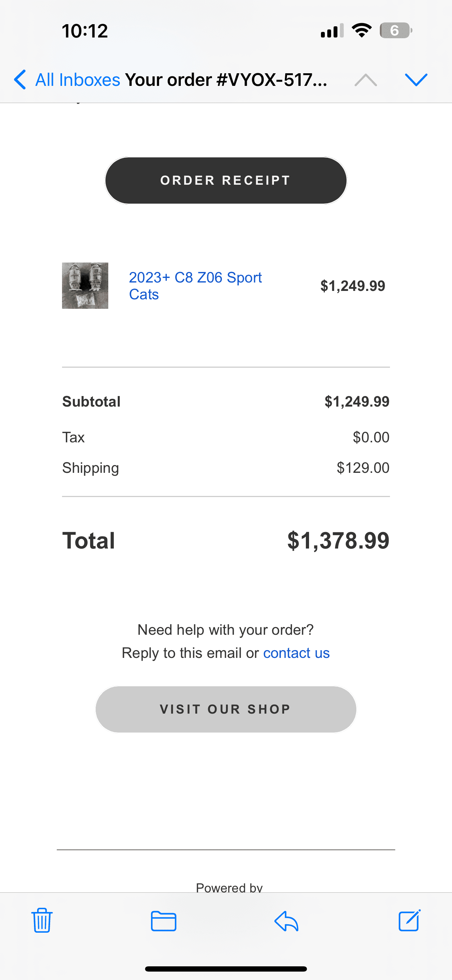Viewport: 452px width, 980px height.
Task: Tap the cellular signal bars icon
Action: click(x=332, y=31)
